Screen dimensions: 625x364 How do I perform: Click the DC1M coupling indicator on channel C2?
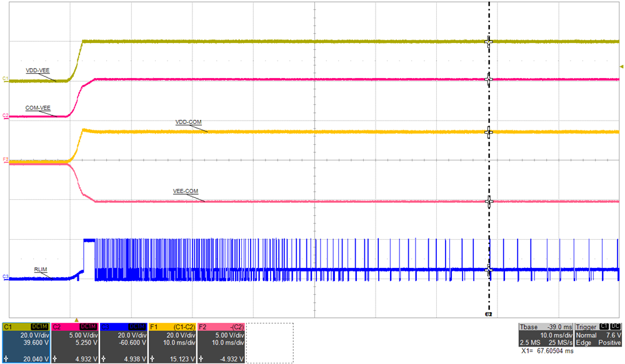point(87,326)
